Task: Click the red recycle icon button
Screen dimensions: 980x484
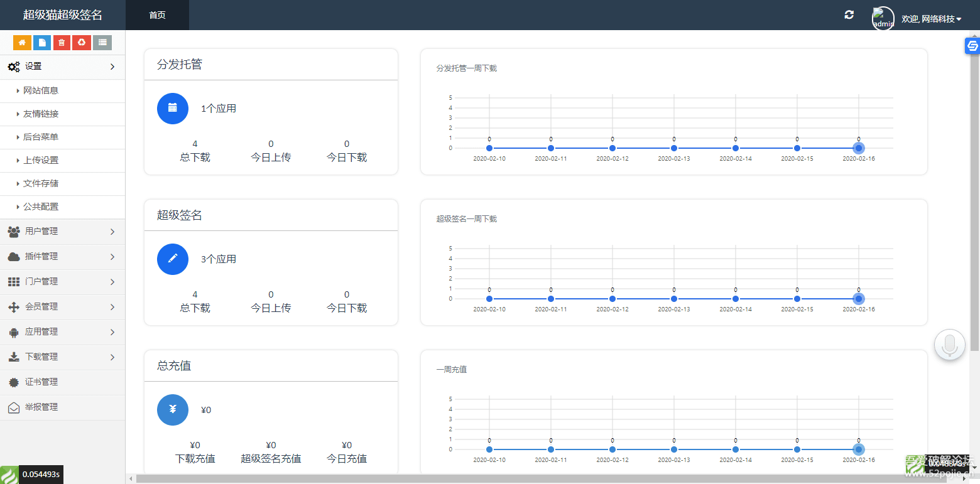Action: coord(82,43)
